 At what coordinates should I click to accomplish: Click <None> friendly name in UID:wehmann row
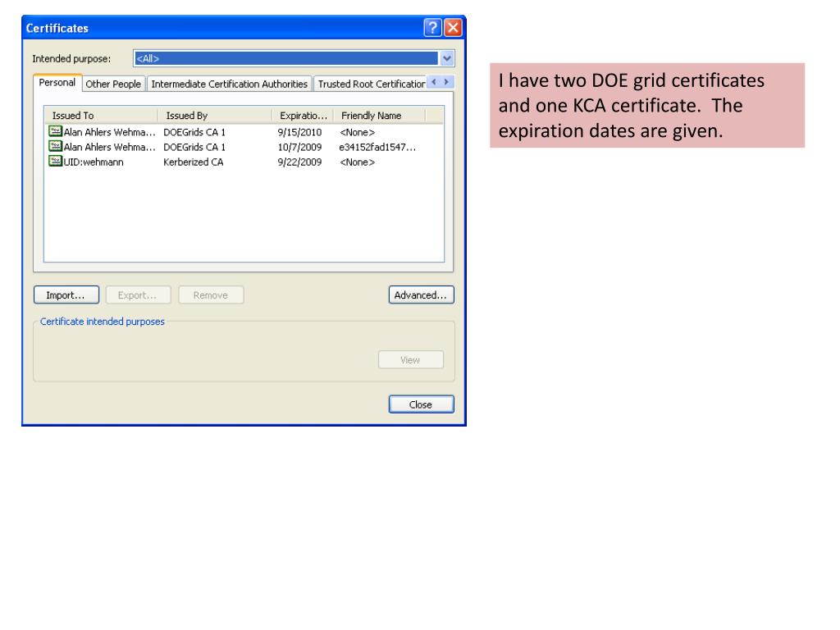pos(358,162)
